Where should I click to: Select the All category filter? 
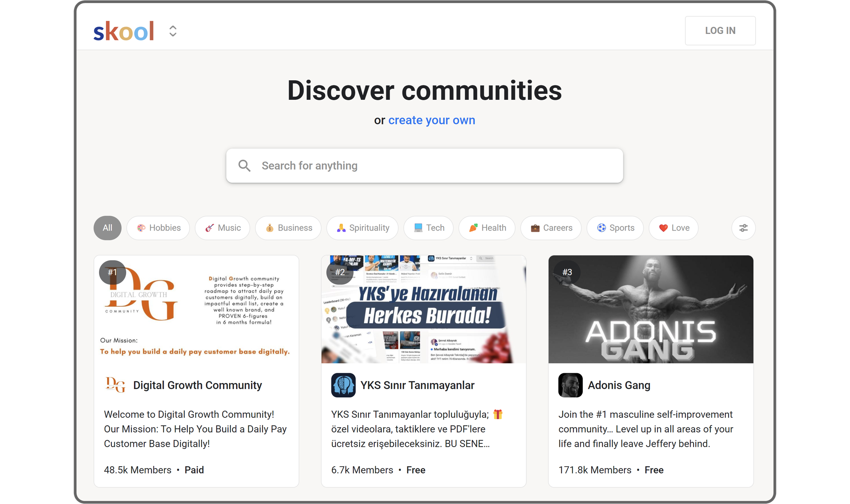[x=108, y=228]
